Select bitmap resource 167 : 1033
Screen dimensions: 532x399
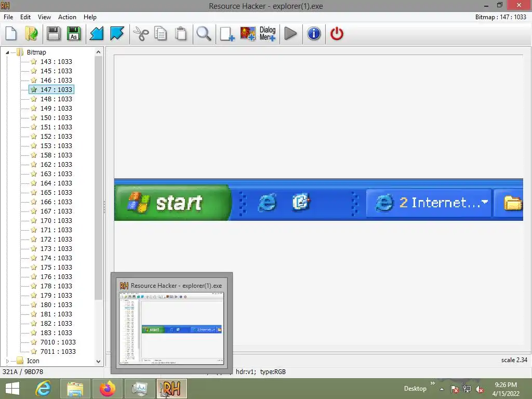pos(56,211)
